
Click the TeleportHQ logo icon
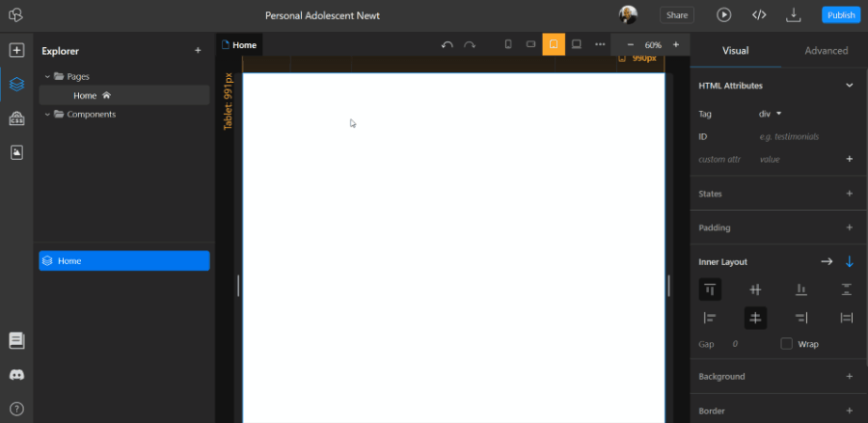point(15,14)
